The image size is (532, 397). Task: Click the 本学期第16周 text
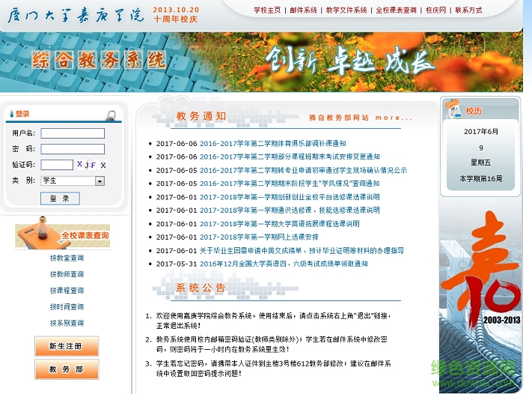pos(481,178)
